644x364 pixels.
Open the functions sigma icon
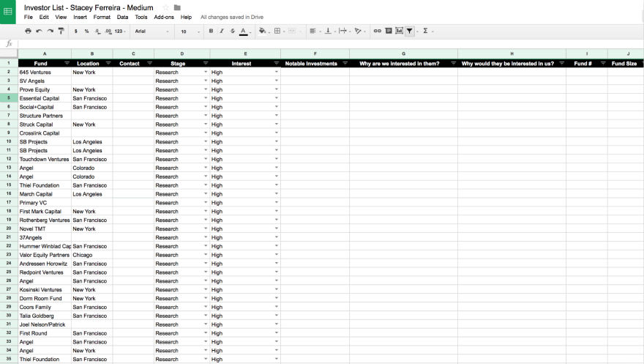425,31
